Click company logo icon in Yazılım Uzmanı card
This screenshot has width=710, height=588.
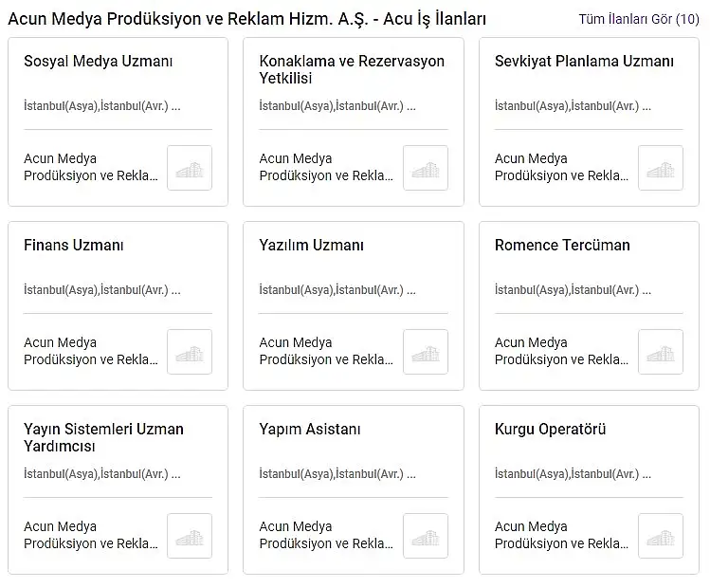(x=426, y=352)
